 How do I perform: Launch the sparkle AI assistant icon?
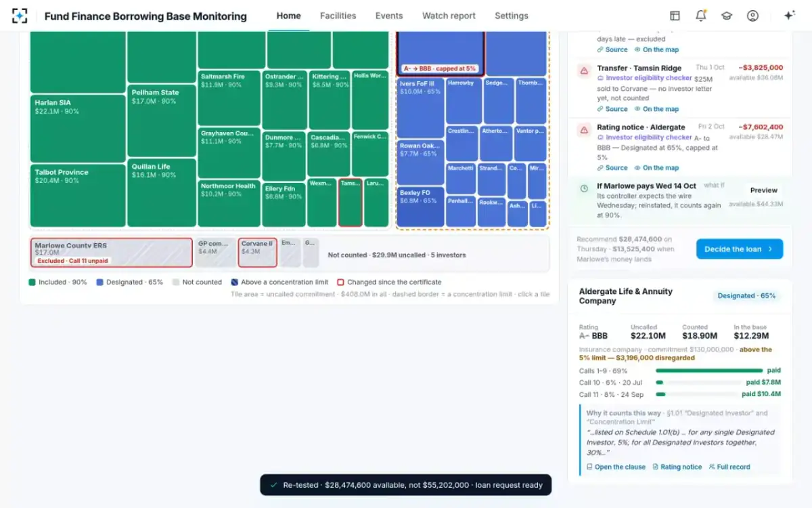point(789,16)
